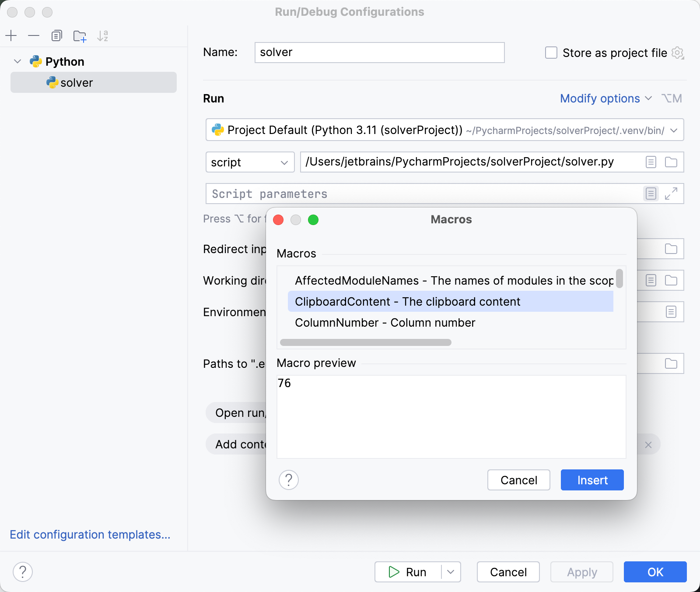The image size is (700, 592).
Task: Open macros for the Script parameters field
Action: 651,194
